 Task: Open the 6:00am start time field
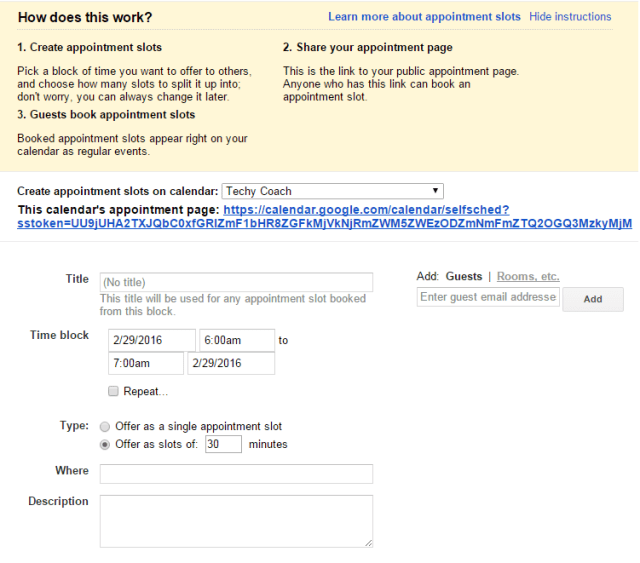point(236,340)
